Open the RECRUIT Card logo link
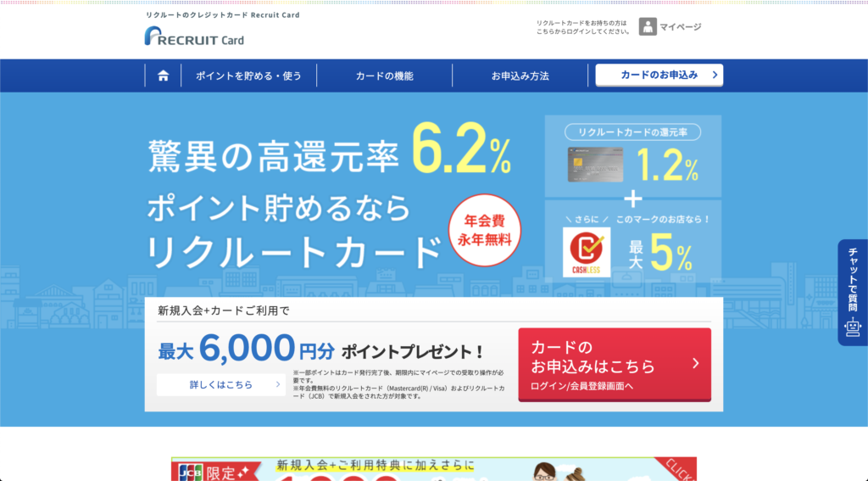 pyautogui.click(x=194, y=36)
